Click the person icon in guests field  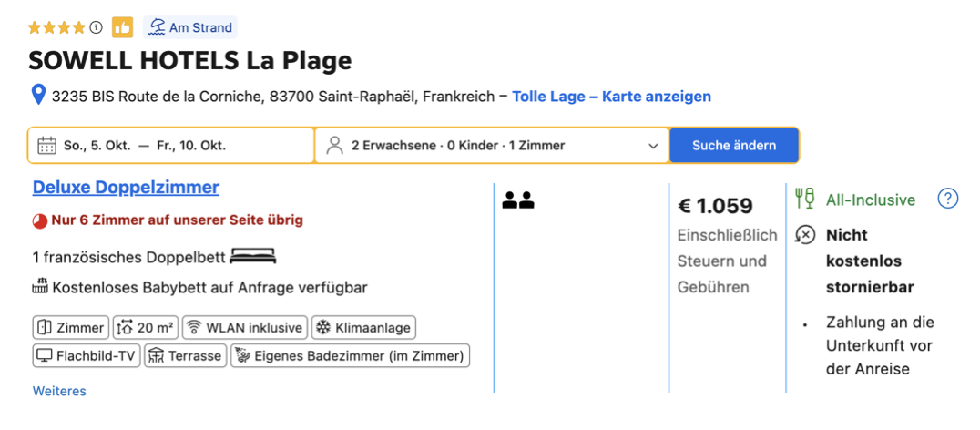point(336,146)
